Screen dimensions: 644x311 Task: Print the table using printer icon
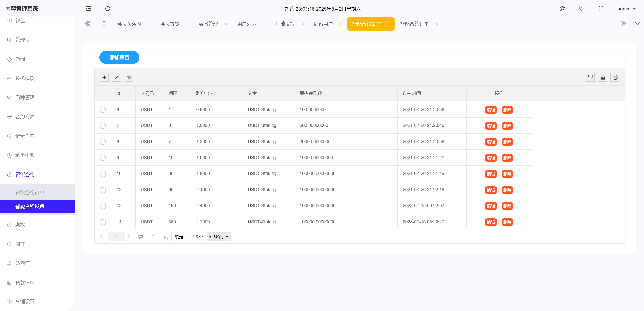(x=615, y=77)
